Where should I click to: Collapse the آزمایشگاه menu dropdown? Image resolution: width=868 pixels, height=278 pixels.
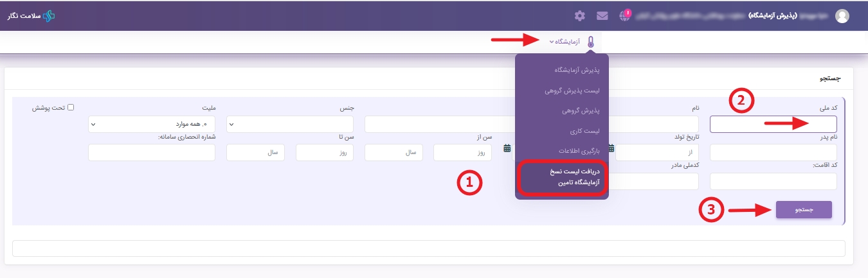pyautogui.click(x=566, y=42)
